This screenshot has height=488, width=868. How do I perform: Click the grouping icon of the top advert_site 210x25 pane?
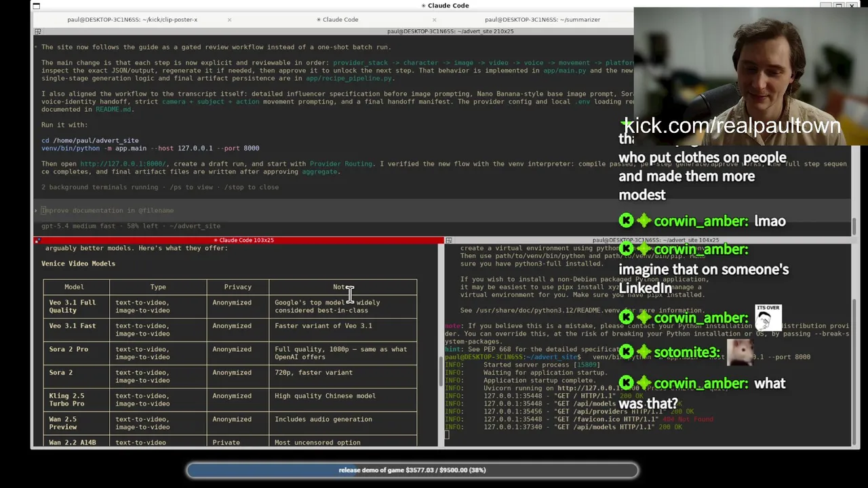click(x=37, y=31)
